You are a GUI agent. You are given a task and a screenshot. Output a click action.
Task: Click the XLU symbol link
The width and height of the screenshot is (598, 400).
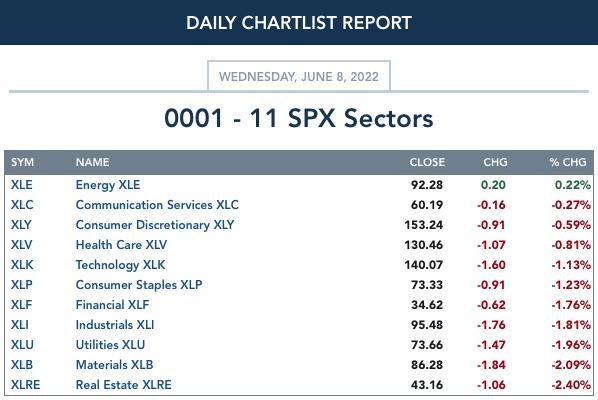(22, 345)
